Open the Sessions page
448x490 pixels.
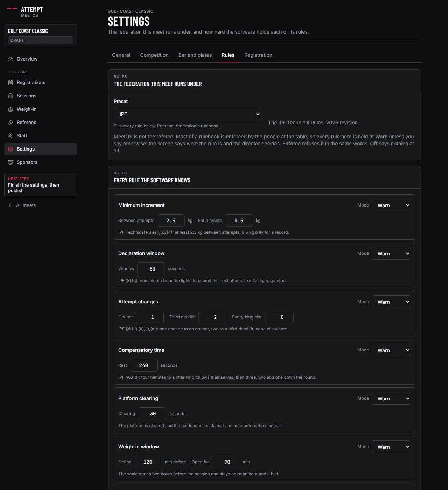[x=41, y=96]
